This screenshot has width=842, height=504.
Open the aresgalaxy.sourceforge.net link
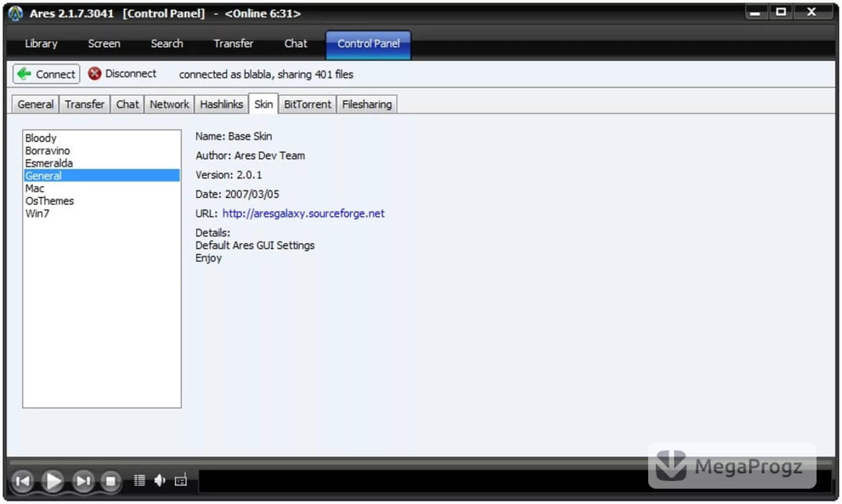pos(303,213)
